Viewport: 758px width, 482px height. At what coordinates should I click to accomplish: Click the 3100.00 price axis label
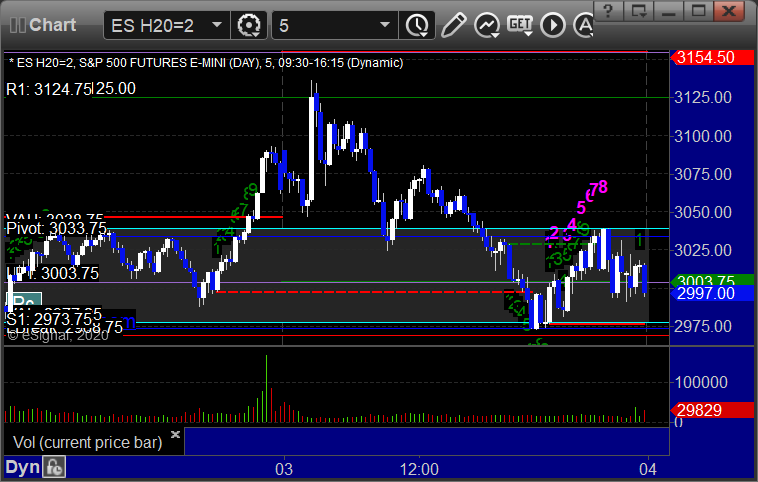tap(703, 136)
